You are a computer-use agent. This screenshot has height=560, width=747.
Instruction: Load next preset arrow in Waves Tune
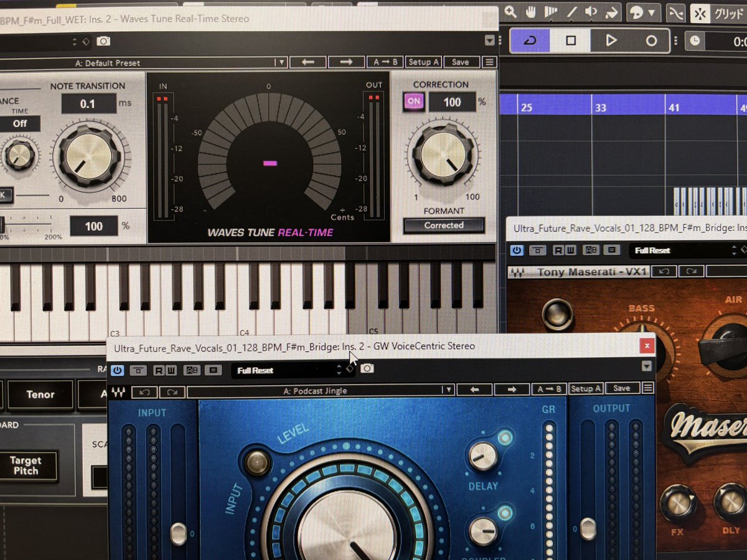tap(345, 62)
